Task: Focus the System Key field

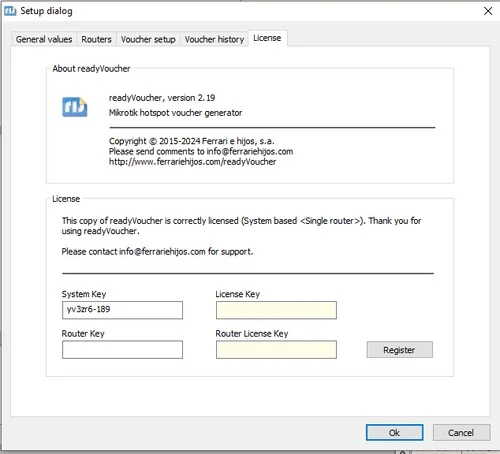Action: [122, 310]
